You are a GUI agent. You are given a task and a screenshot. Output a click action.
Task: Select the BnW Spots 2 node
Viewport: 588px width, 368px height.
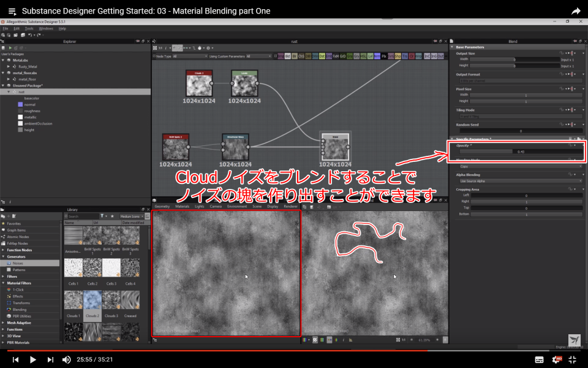(x=176, y=147)
